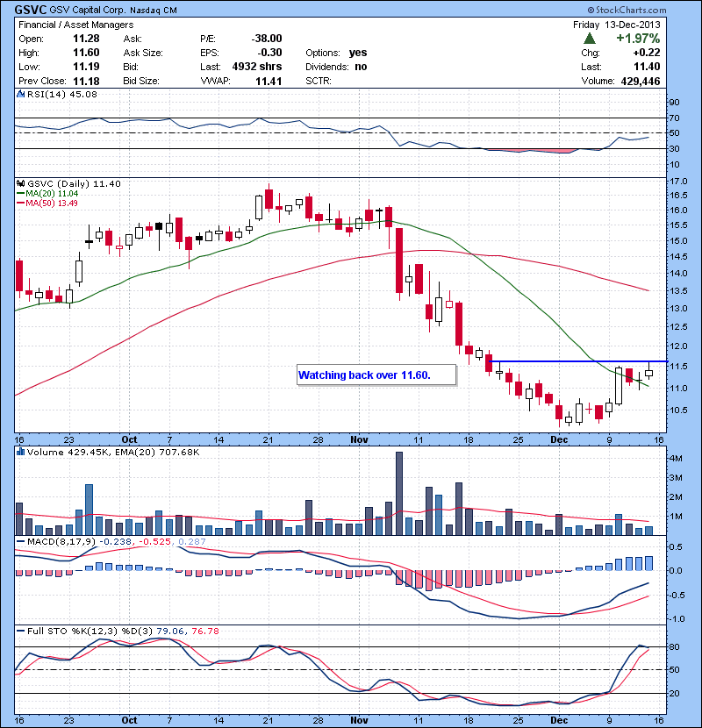Click the MA(20) green legend line
The height and width of the screenshot is (728, 702).
coord(20,194)
